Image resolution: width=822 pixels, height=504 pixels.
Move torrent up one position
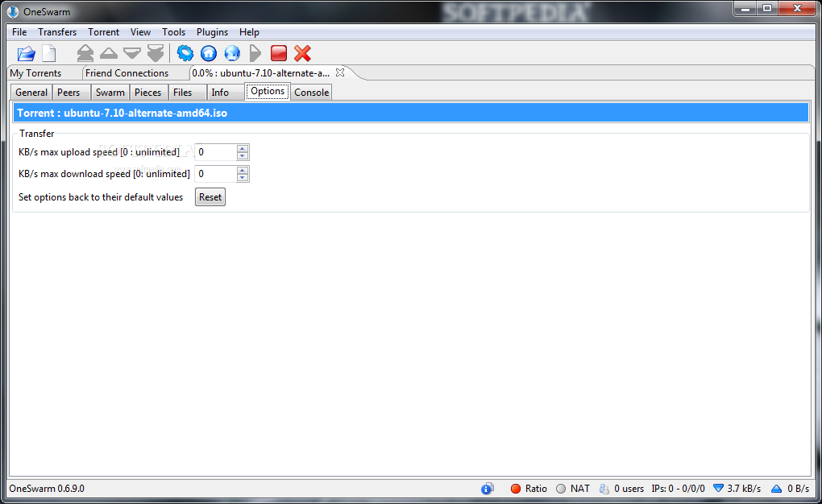coord(109,53)
